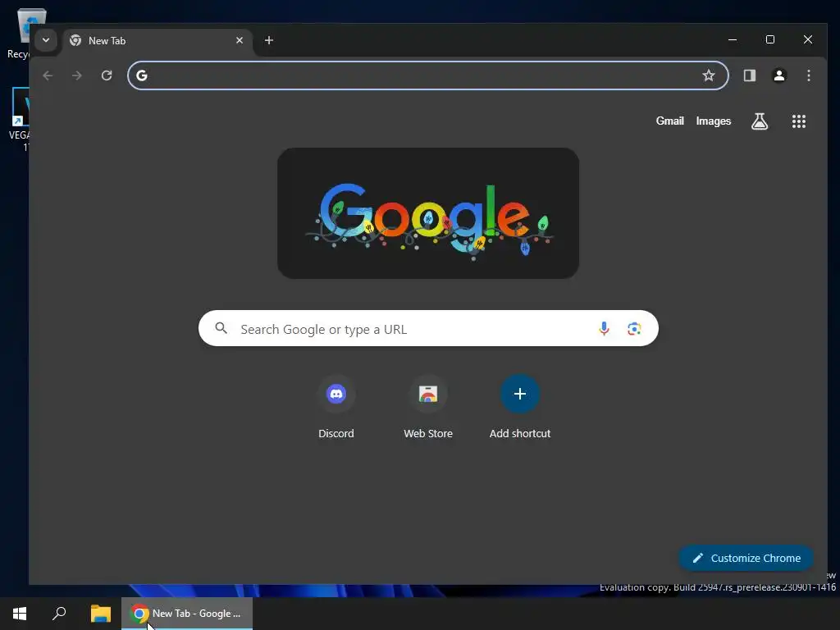Click the Google G icon in address bar
The image size is (840, 630).
point(141,75)
